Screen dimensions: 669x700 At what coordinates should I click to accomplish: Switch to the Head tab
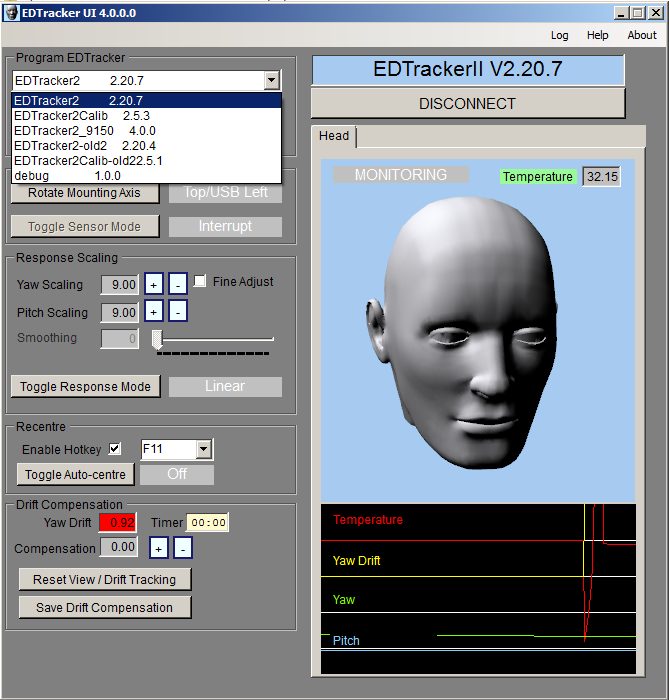click(x=334, y=136)
